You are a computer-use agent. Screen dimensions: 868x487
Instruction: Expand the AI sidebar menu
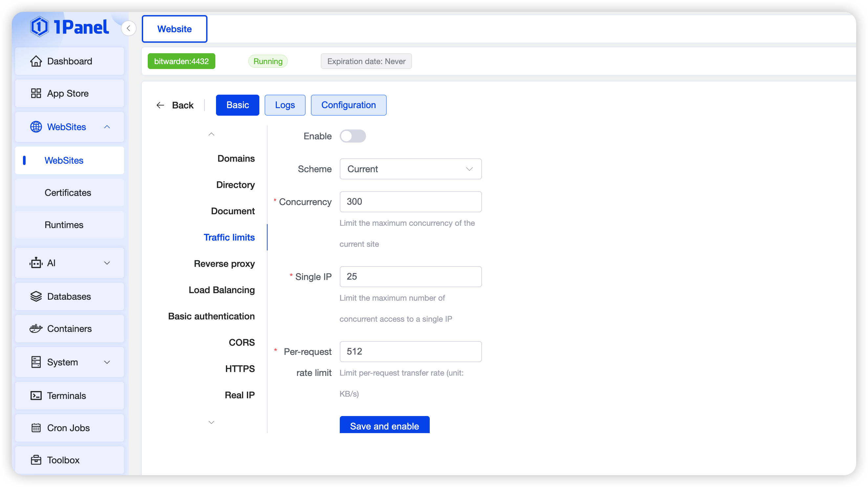point(107,263)
